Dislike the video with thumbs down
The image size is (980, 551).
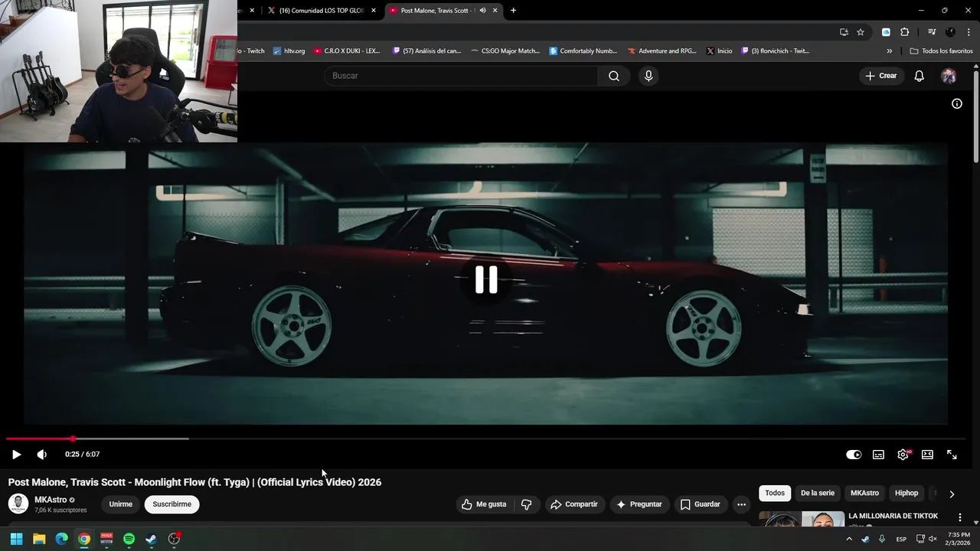[526, 504]
